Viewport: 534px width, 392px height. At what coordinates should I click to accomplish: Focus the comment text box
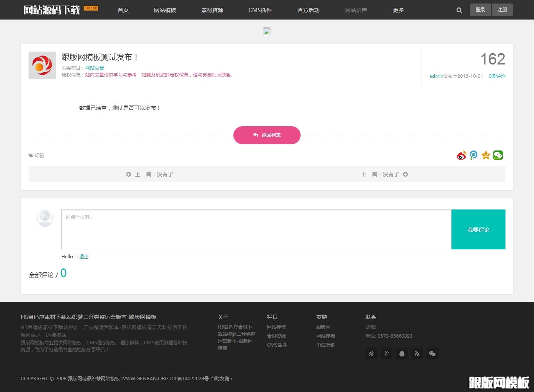point(256,229)
